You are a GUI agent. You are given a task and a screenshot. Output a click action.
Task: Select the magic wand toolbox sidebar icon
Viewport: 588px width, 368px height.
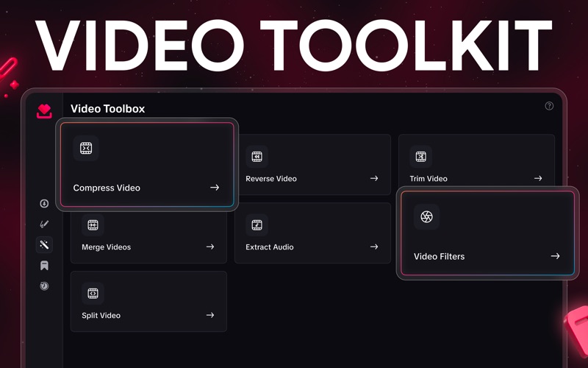click(44, 245)
